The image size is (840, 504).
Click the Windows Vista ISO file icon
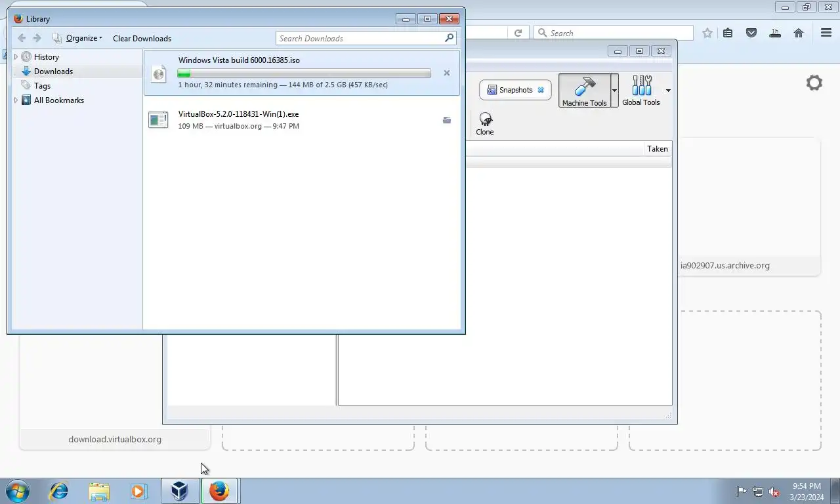point(158,73)
